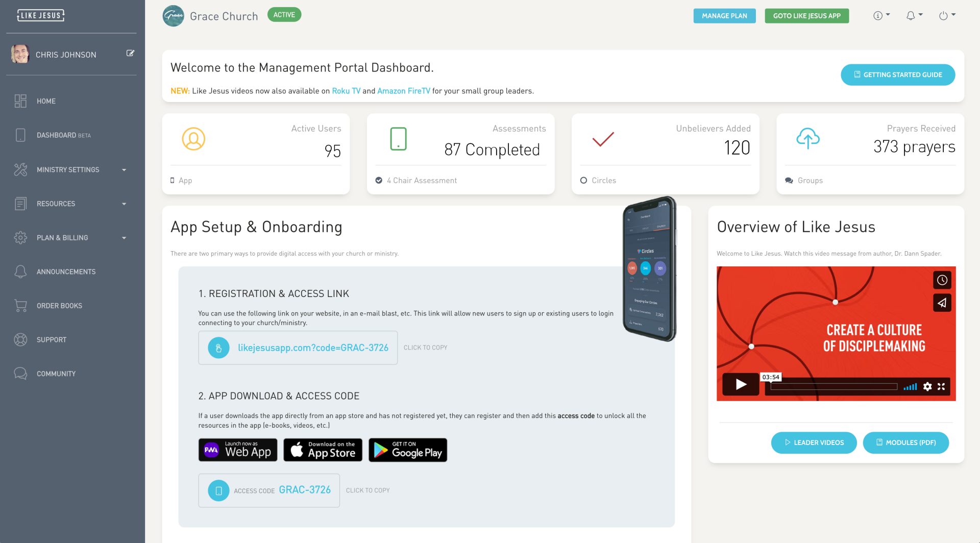
Task: Click the Order Books cart icon
Action: click(20, 305)
